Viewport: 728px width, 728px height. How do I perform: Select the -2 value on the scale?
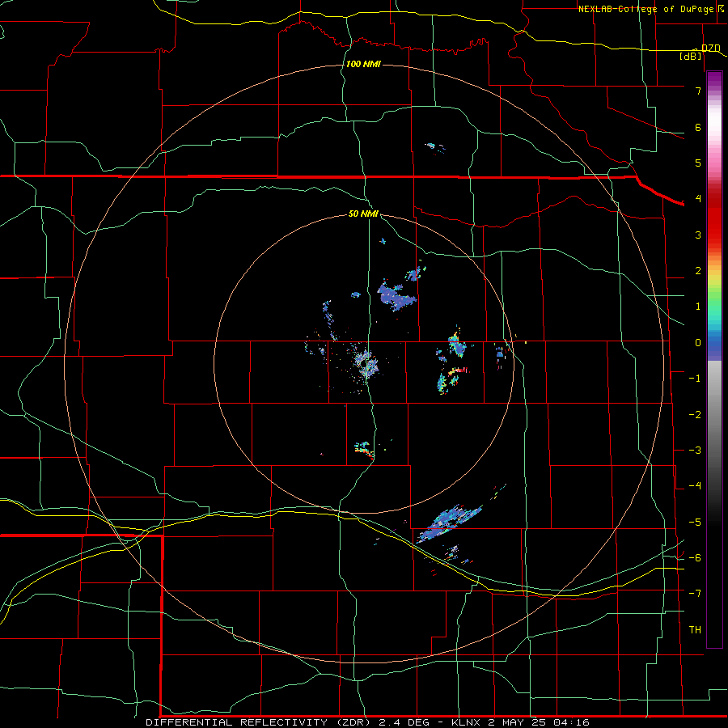[x=695, y=414]
